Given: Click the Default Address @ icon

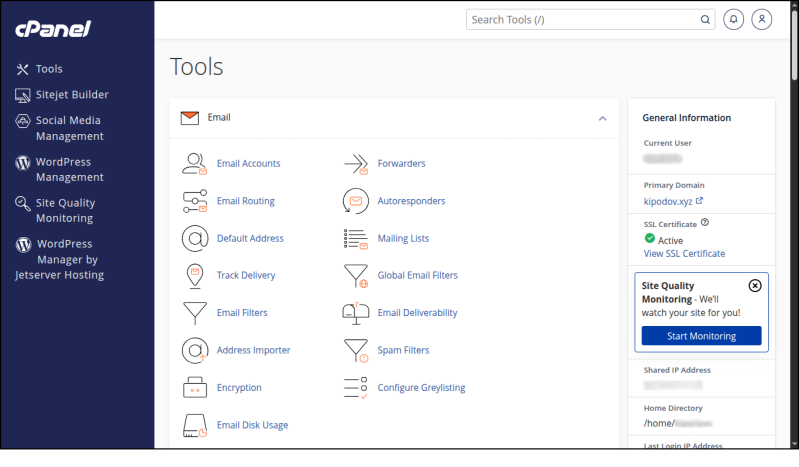Looking at the screenshot, I should pos(195,238).
